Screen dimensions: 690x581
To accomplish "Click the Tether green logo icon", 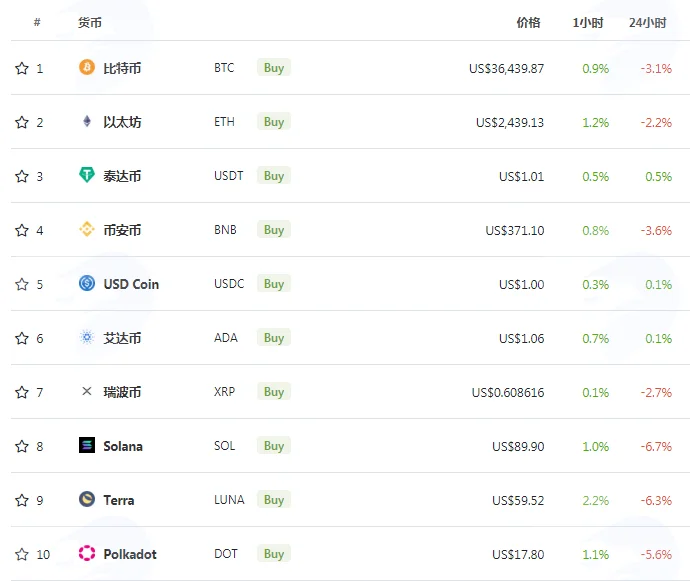I will 87,175.
